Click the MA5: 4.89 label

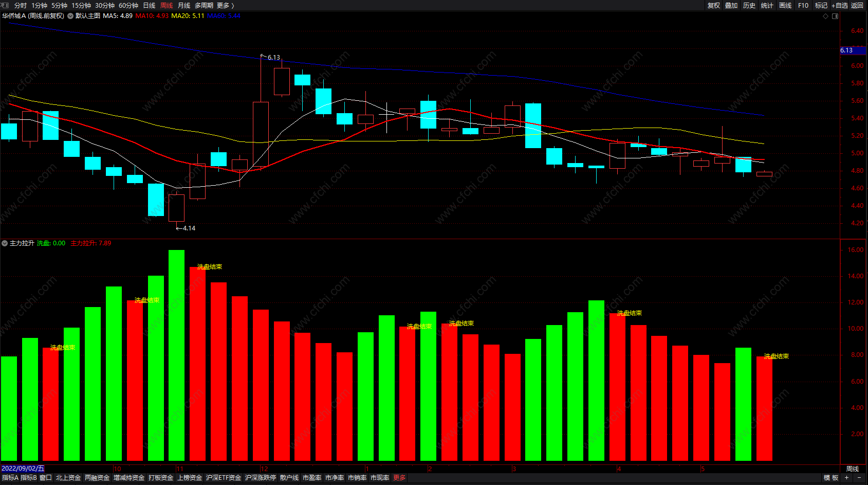[x=118, y=16]
